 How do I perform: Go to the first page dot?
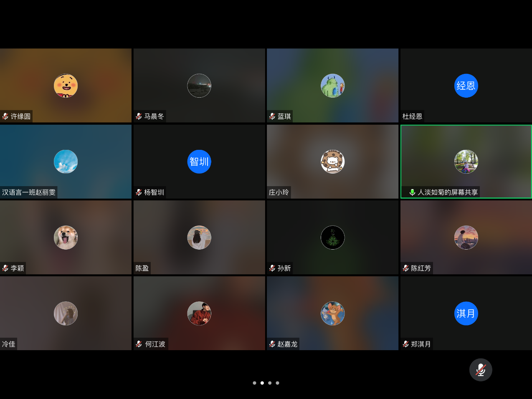(x=254, y=383)
